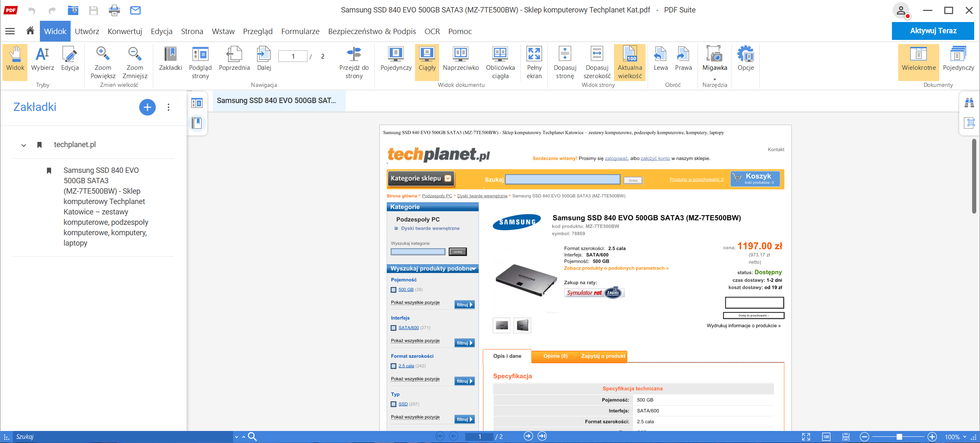
Task: Open the Edycja ribbon tab
Action: (161, 31)
